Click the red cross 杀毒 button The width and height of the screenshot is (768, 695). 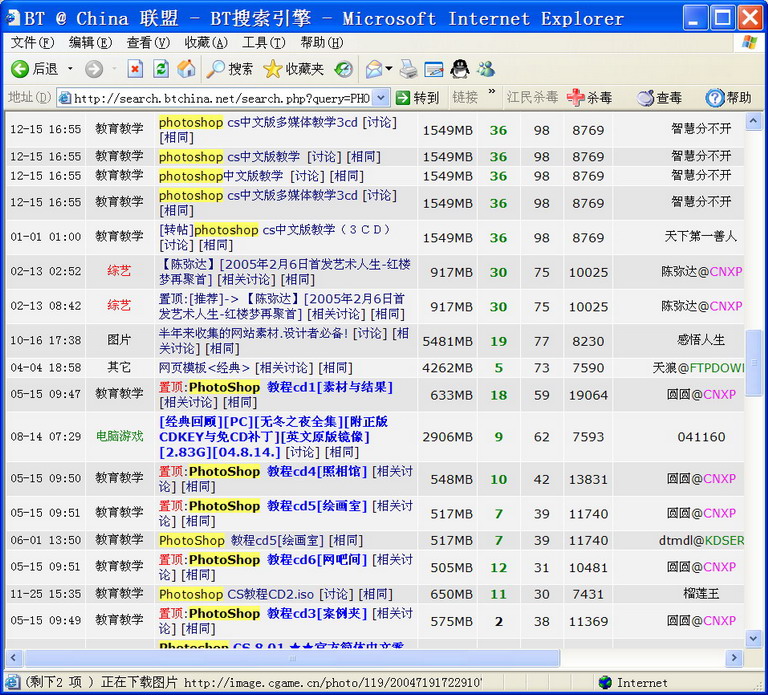(x=589, y=97)
